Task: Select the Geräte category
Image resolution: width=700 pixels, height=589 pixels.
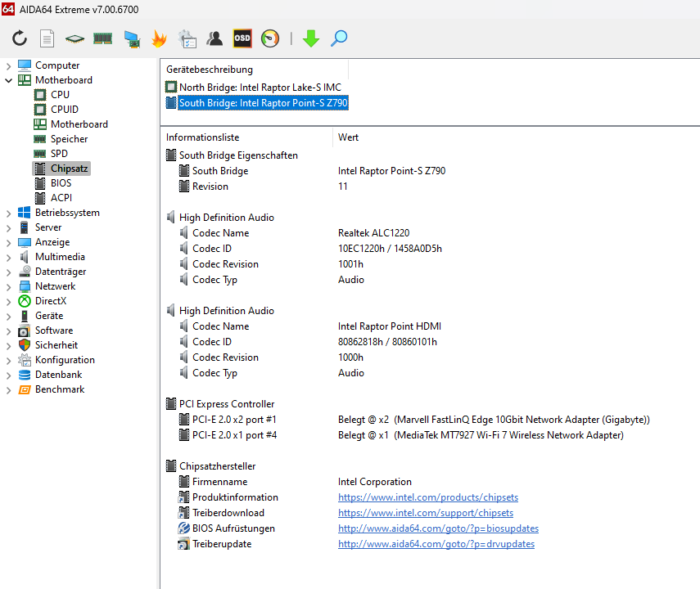Action: (x=49, y=316)
